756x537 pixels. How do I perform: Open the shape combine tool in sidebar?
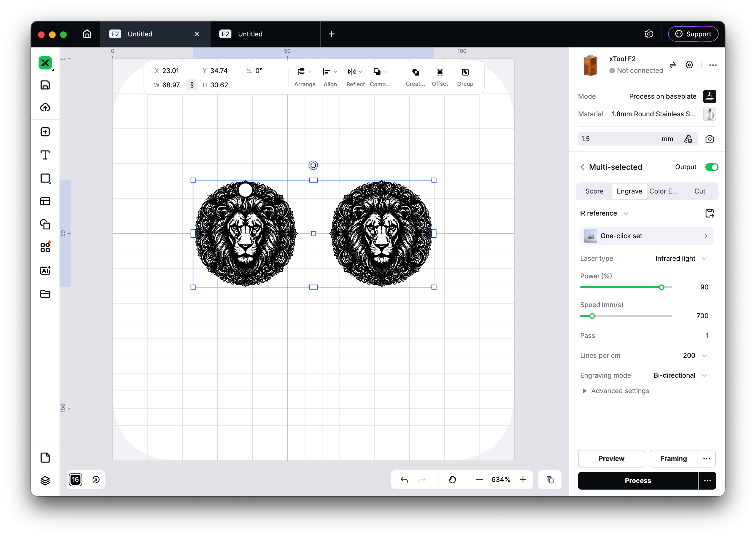pos(45,224)
